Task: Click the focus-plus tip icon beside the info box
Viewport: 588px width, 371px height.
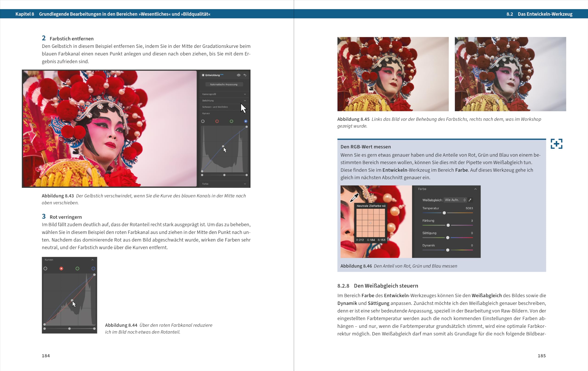Action: click(557, 144)
